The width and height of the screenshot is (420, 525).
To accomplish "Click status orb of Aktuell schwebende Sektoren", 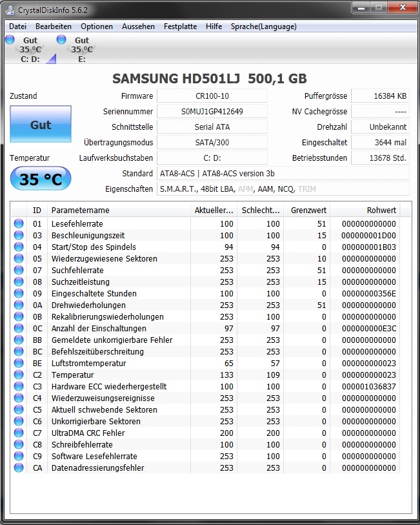I will [x=19, y=409].
